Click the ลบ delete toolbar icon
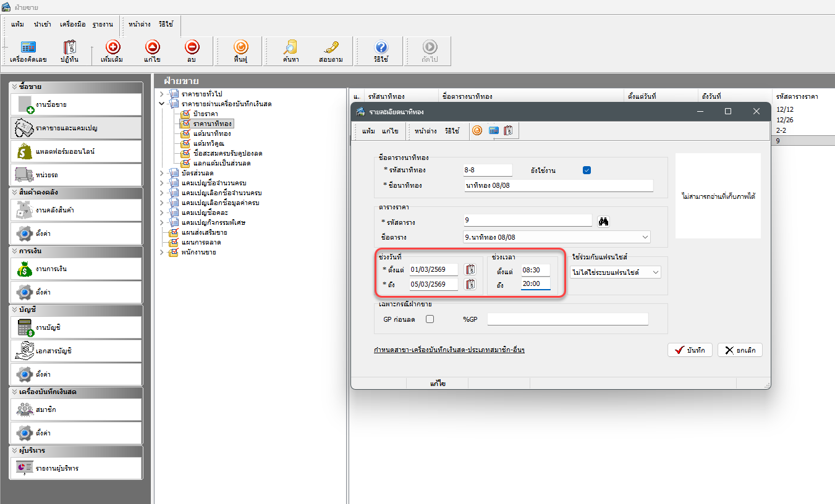This screenshot has height=504, width=835. pos(192,51)
